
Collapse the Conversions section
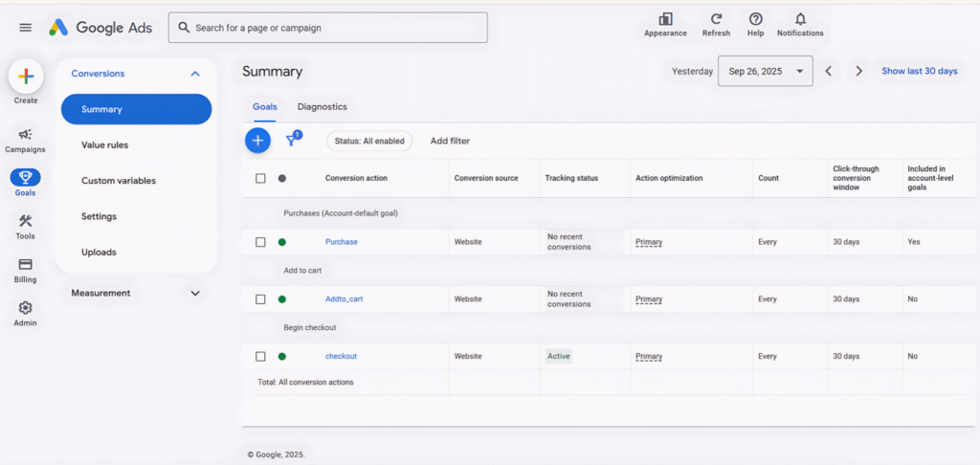[195, 74]
